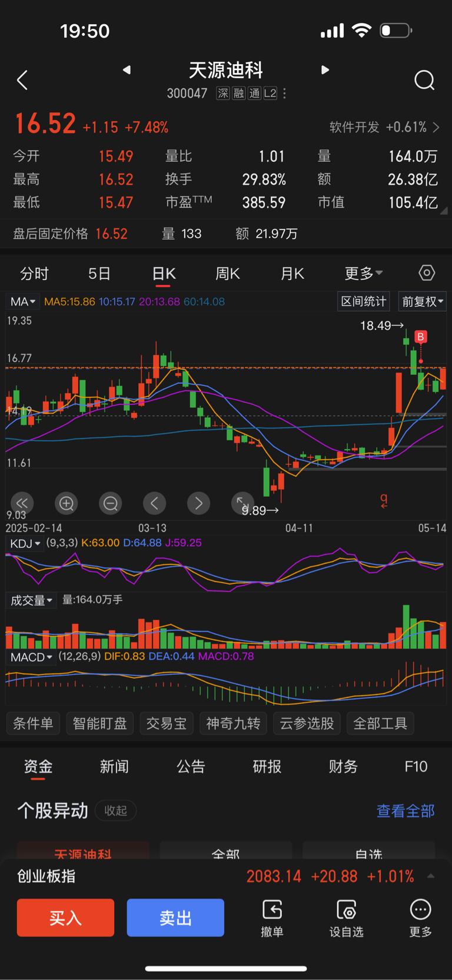Open the MACD indicator dropdown
Image resolution: width=452 pixels, height=980 pixels.
tap(31, 657)
